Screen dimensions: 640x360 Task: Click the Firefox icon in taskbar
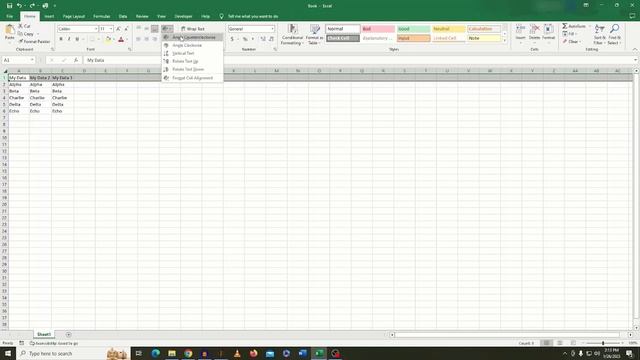253,353
